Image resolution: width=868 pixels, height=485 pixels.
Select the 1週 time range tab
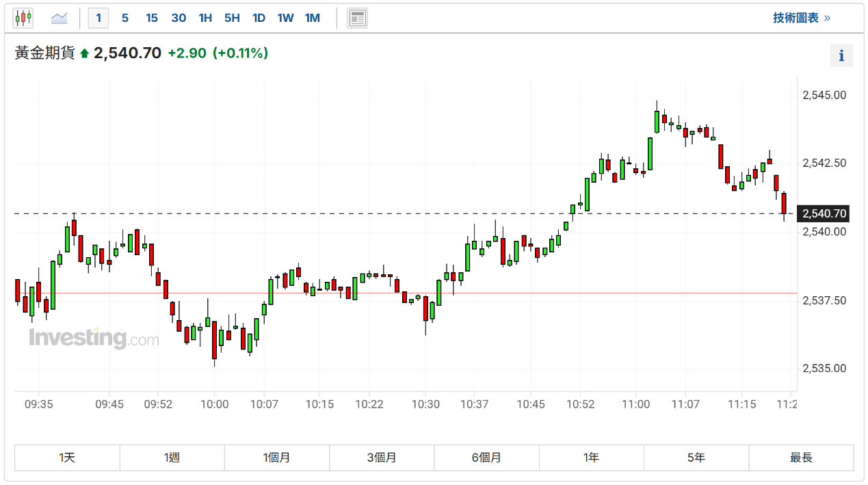point(172,458)
